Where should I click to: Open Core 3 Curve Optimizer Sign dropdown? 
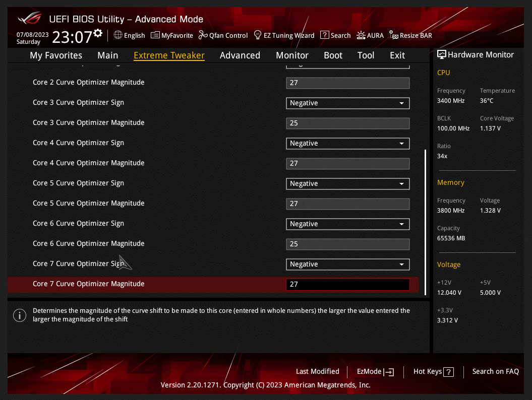(348, 103)
